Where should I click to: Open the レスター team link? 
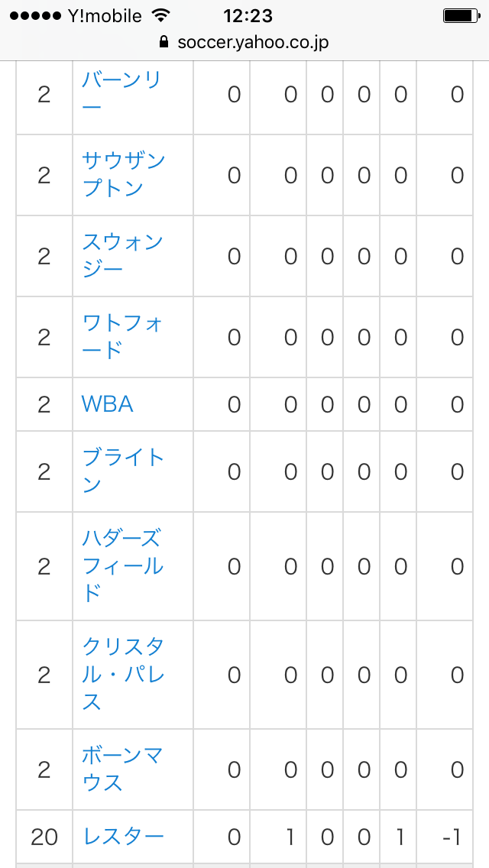point(123,837)
